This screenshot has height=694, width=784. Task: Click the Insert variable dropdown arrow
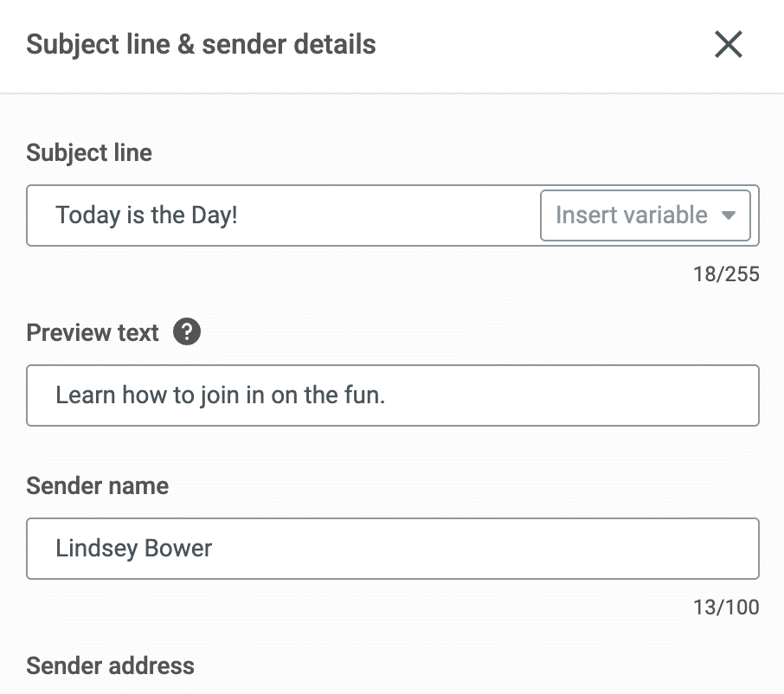(x=729, y=215)
